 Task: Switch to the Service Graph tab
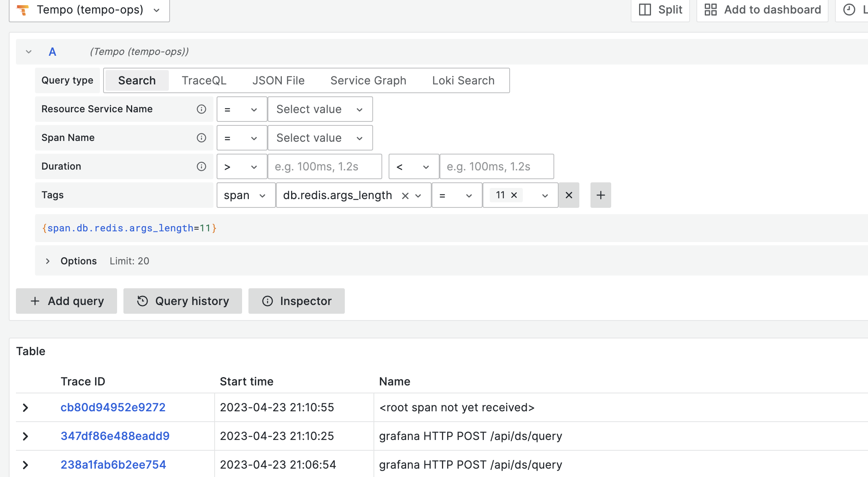[x=368, y=80]
